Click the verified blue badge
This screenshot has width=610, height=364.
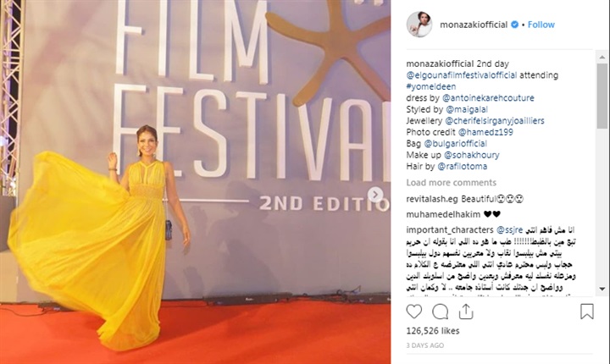click(514, 25)
